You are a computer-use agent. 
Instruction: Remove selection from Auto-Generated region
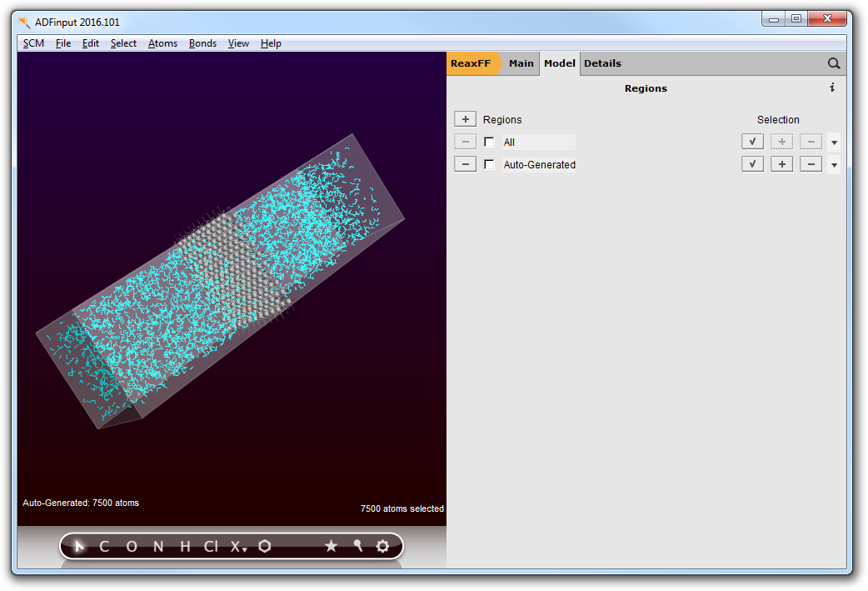[811, 164]
